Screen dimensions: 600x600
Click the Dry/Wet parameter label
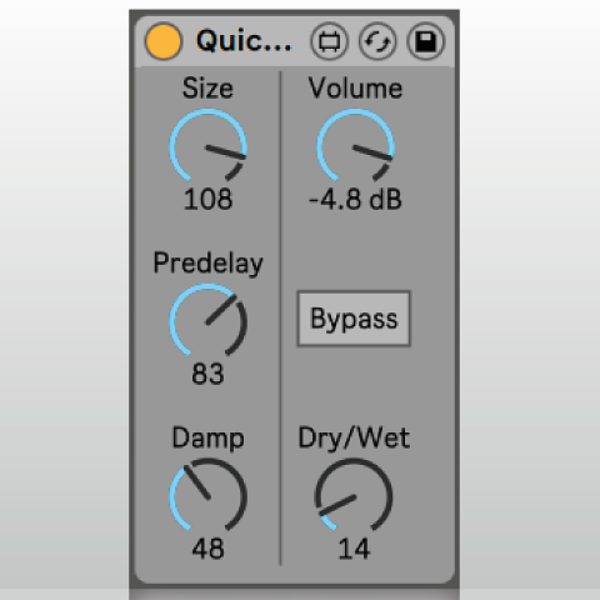point(354,438)
